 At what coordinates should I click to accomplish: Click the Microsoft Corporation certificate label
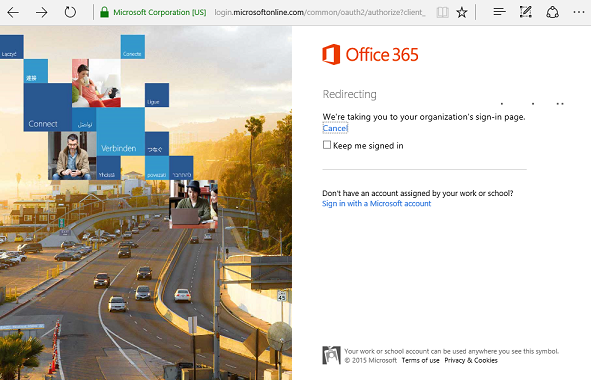[160, 12]
